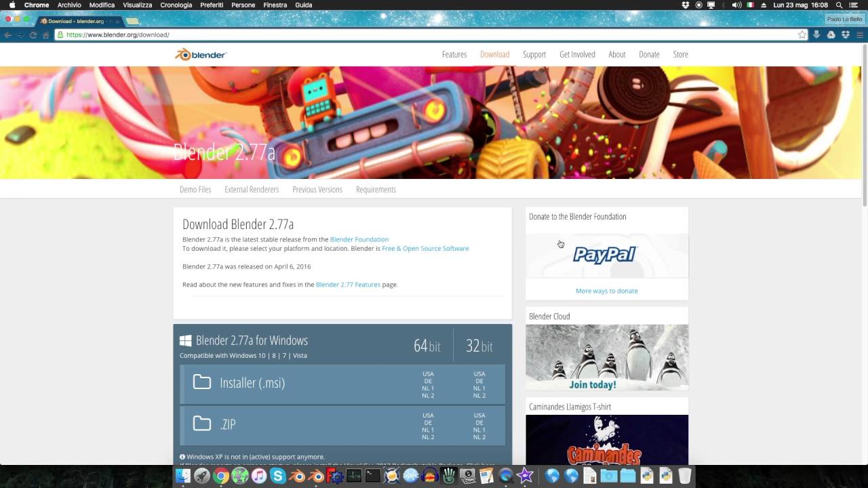The image size is (868, 488).
Task: Open Activity Monitor from the dock
Action: coord(354,476)
